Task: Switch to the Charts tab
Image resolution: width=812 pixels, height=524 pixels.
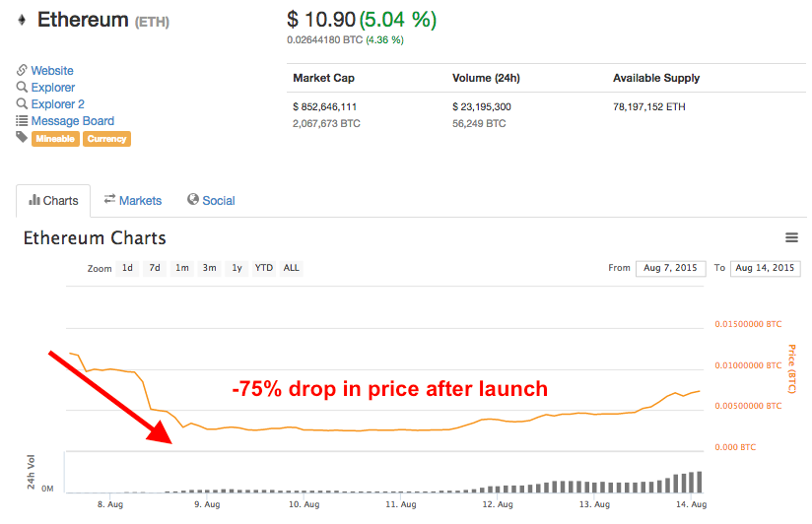Action: (53, 201)
